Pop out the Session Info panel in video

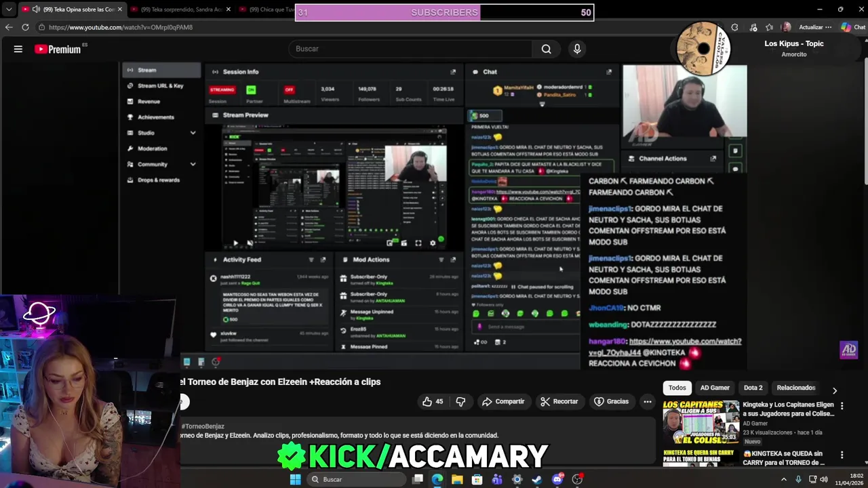coord(453,72)
